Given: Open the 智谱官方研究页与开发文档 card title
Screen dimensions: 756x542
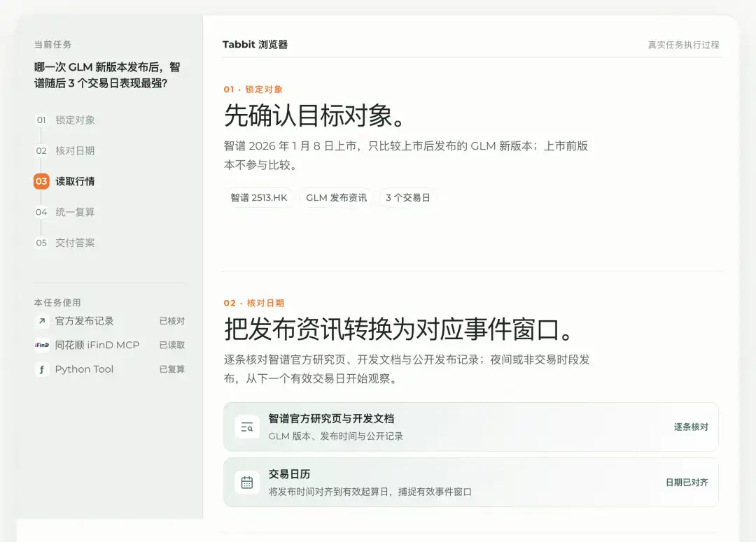Looking at the screenshot, I should tap(331, 419).
